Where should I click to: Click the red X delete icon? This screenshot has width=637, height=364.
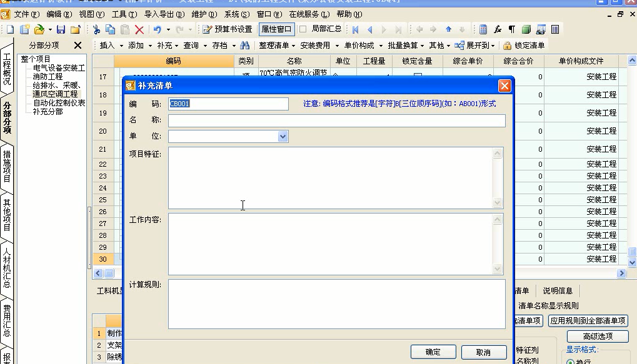pyautogui.click(x=139, y=29)
